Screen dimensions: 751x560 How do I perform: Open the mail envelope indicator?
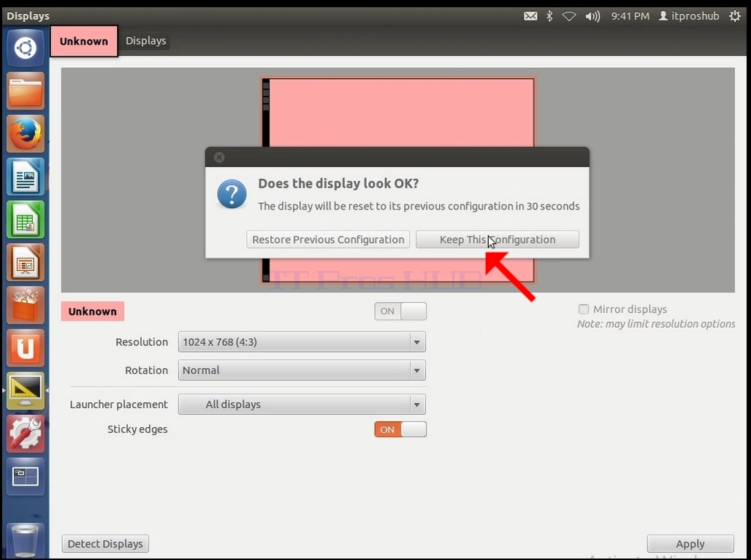point(530,16)
